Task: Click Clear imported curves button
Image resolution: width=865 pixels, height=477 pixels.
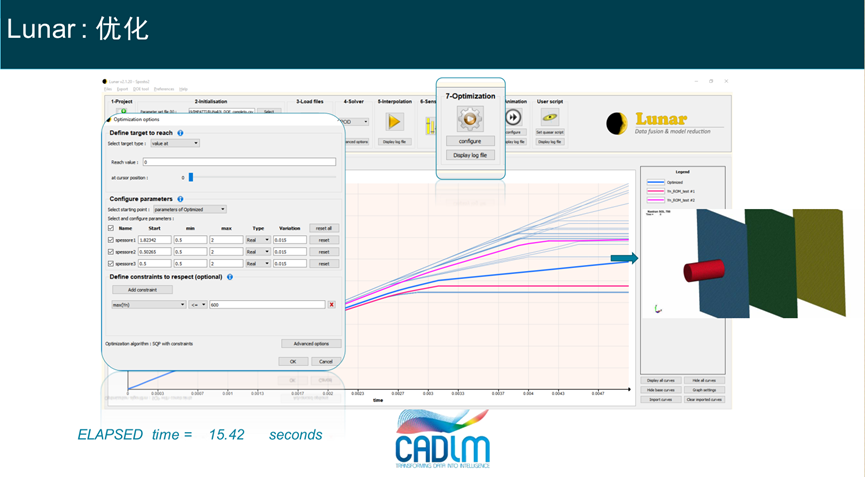Action: tap(704, 399)
